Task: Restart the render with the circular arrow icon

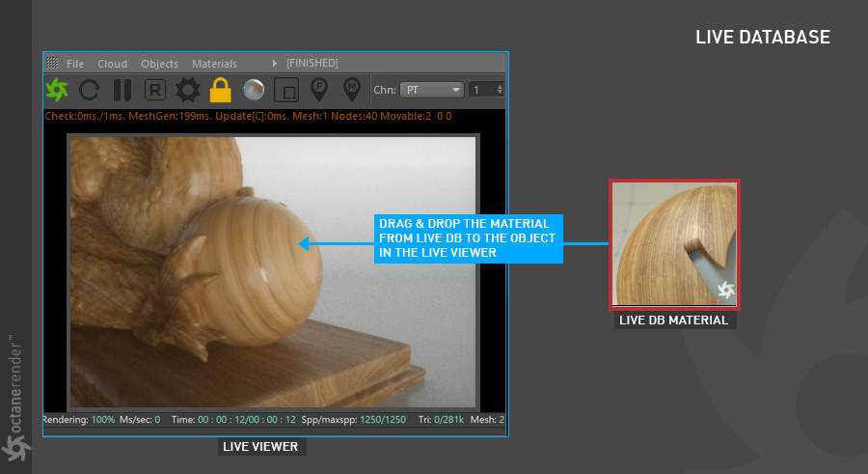Action: coord(89,90)
